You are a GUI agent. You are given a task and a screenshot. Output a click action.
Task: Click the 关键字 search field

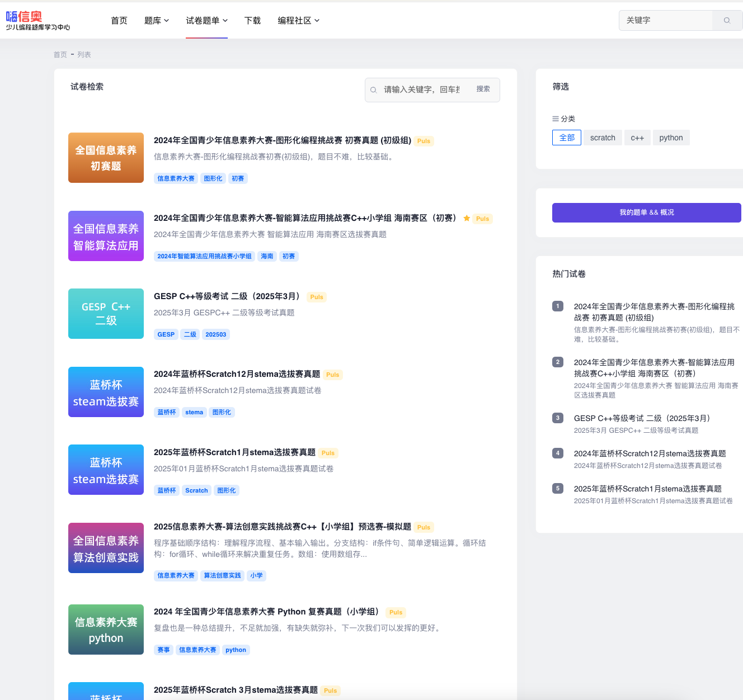tap(666, 21)
